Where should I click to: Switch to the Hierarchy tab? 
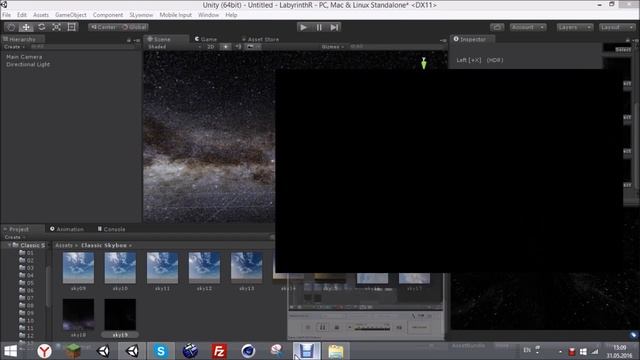pos(22,39)
